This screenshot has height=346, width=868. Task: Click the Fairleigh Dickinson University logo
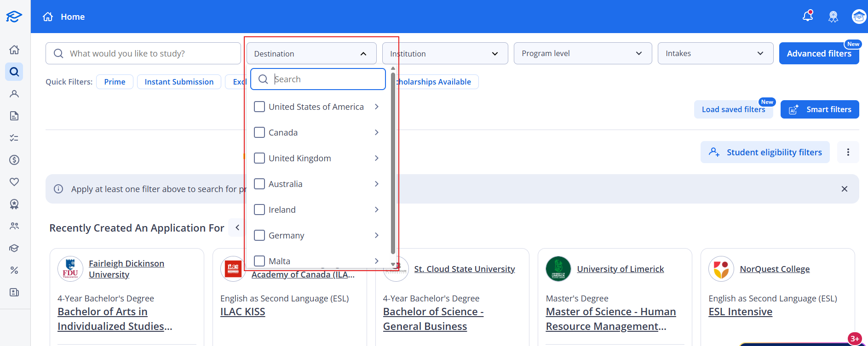coord(70,269)
